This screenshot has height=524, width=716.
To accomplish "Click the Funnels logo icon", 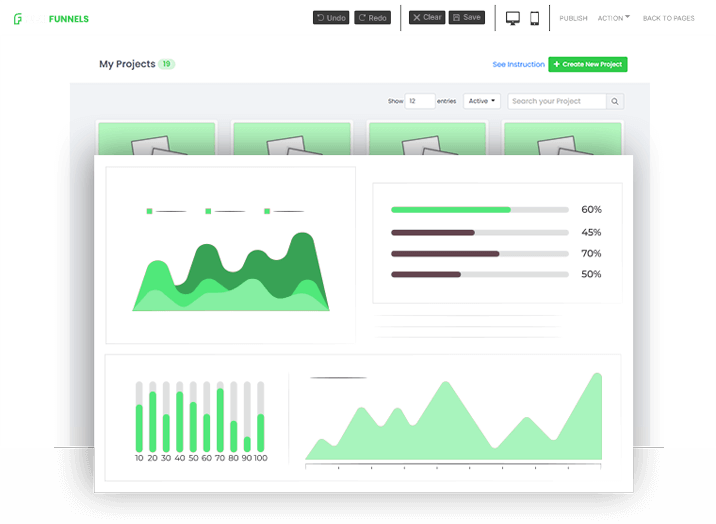I will (x=18, y=18).
